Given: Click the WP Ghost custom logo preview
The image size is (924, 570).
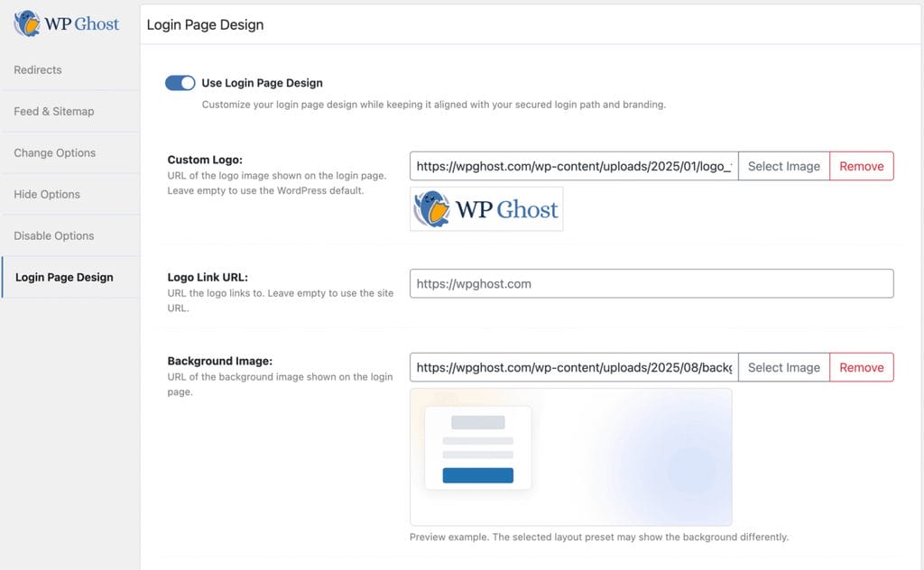Looking at the screenshot, I should 485,208.
